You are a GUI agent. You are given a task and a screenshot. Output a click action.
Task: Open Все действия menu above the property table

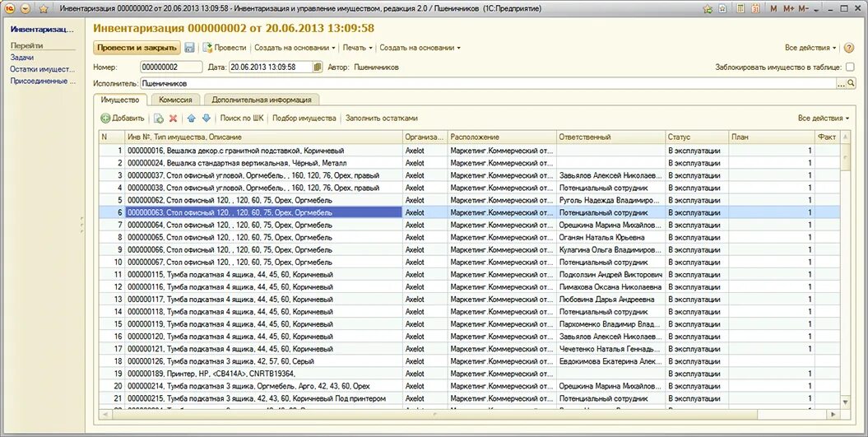(x=824, y=118)
